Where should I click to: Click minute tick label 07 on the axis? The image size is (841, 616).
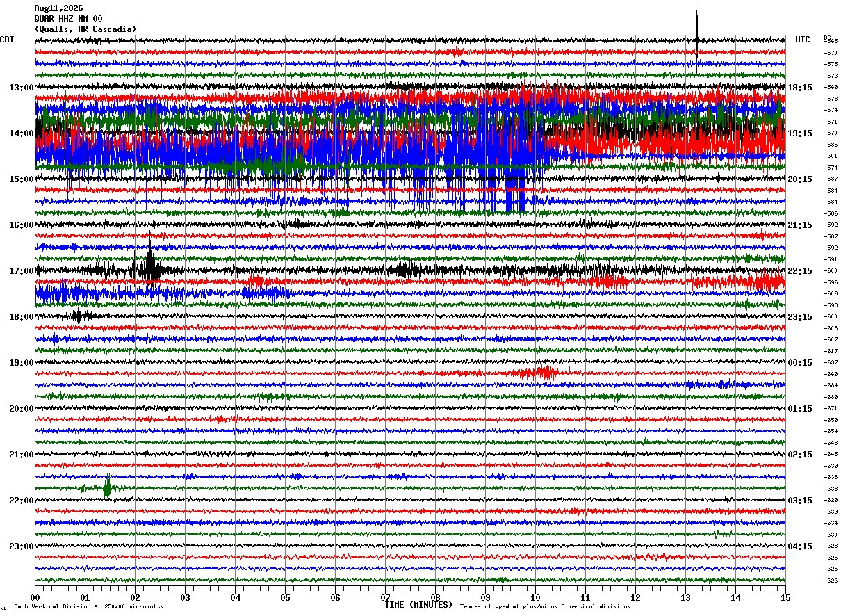pyautogui.click(x=385, y=597)
